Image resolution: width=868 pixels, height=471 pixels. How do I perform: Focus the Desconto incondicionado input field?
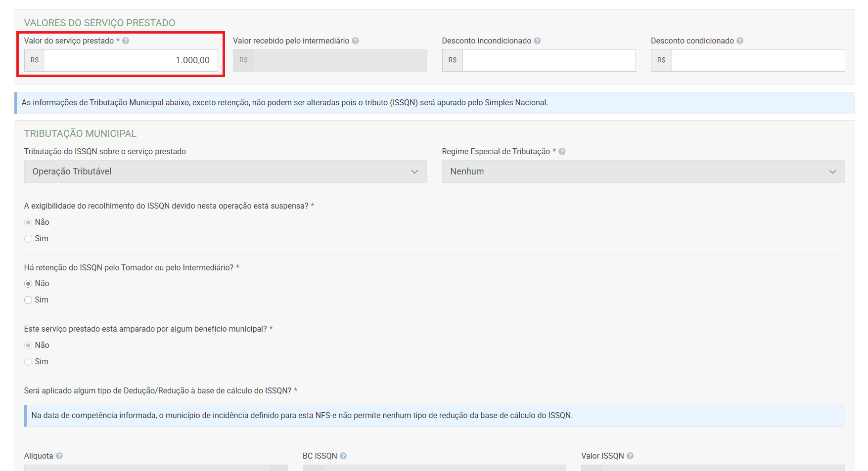pos(548,60)
